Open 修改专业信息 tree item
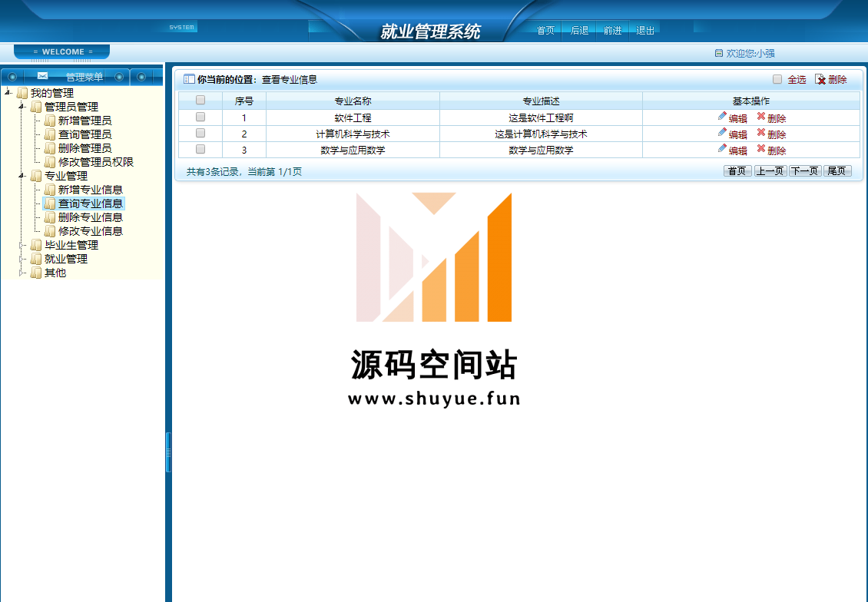868x602 pixels. point(90,231)
